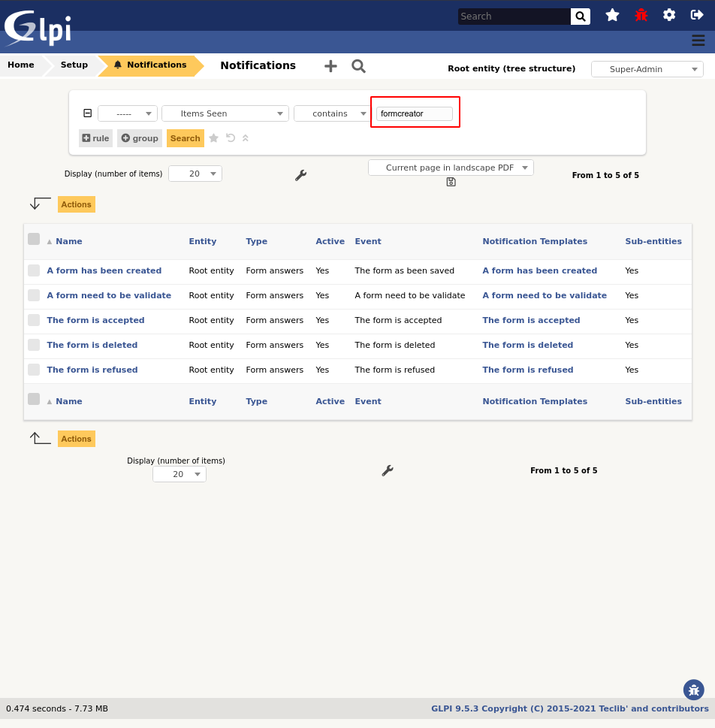The height and width of the screenshot is (728, 715).
Task: Open the Home menu item
Action: coord(21,65)
